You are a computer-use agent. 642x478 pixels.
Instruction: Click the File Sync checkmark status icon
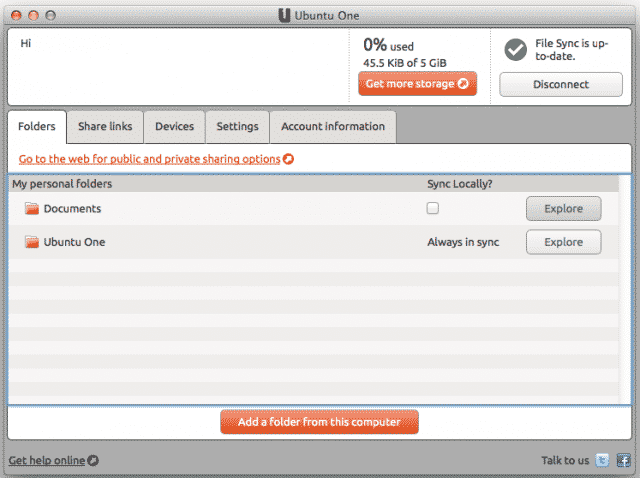point(515,49)
